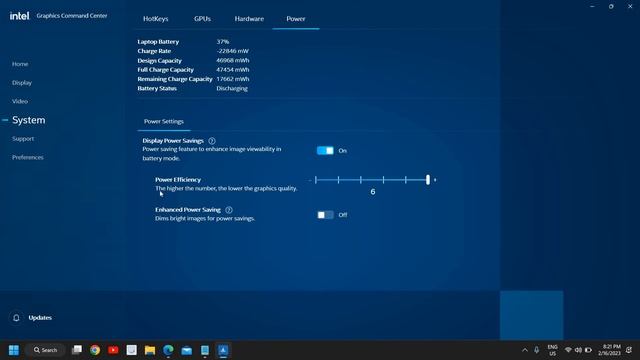The width and height of the screenshot is (640, 360).
Task: Click Display Power Savings help icon
Action: (212, 141)
